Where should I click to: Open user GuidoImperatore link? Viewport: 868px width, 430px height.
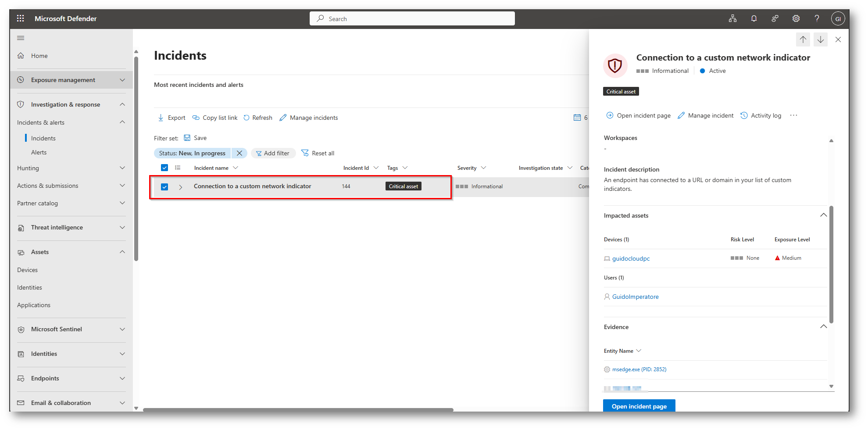click(x=635, y=297)
